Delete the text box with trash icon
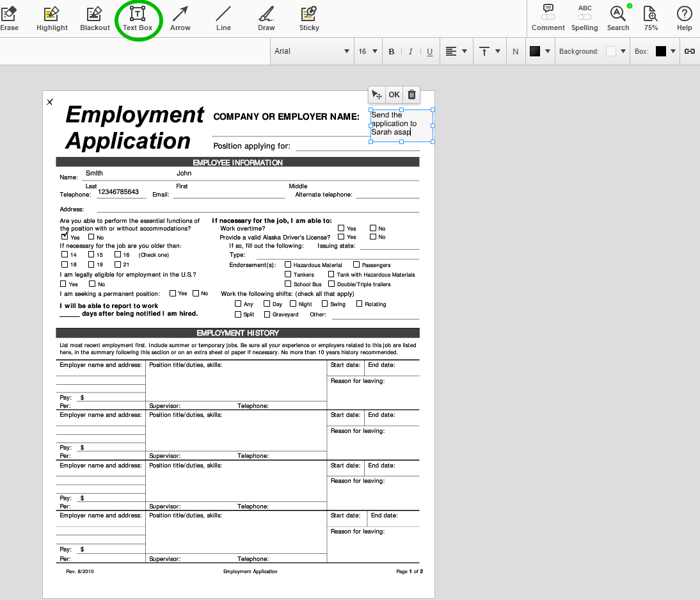The width and height of the screenshot is (700, 600). pyautogui.click(x=411, y=95)
